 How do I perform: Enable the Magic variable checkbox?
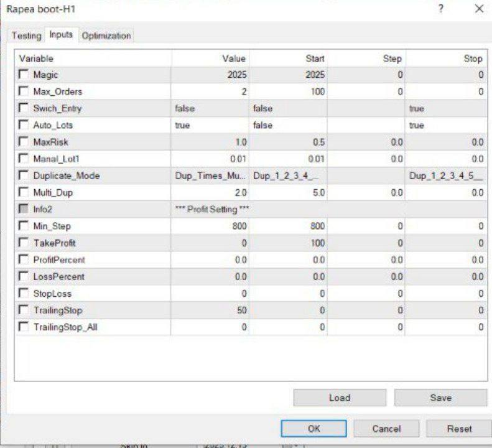tap(24, 75)
